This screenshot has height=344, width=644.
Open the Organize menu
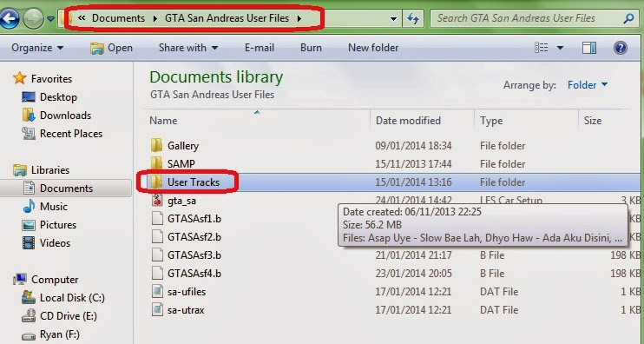click(37, 48)
